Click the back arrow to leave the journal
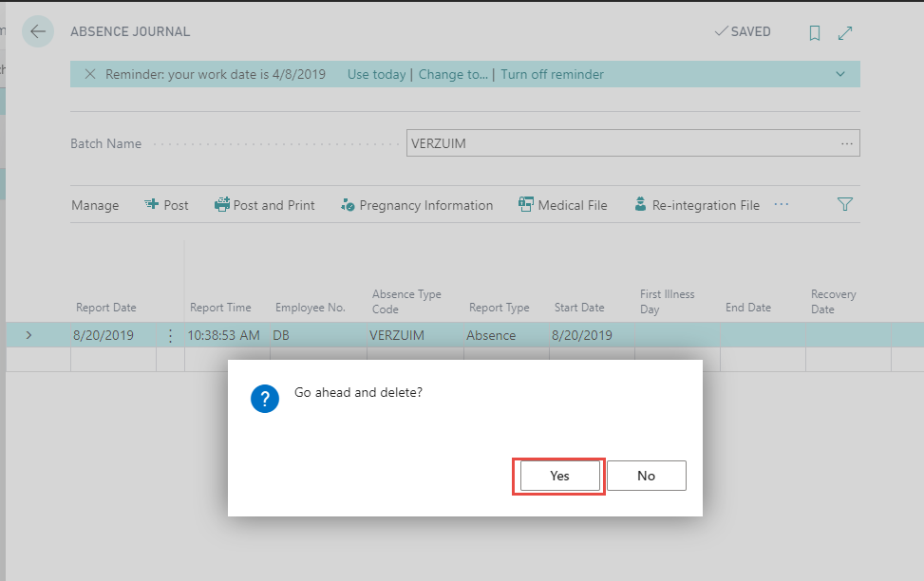This screenshot has width=924, height=581. pos(37,31)
